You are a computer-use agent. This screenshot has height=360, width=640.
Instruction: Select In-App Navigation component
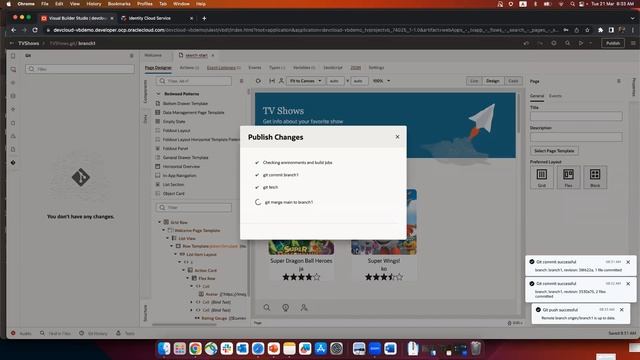[179, 175]
